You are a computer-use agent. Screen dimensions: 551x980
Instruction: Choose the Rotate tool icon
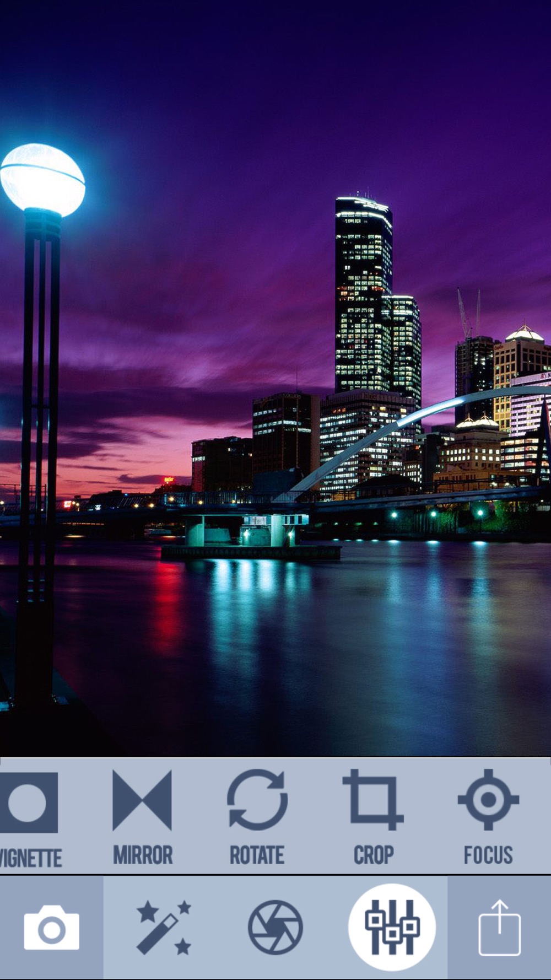(257, 800)
